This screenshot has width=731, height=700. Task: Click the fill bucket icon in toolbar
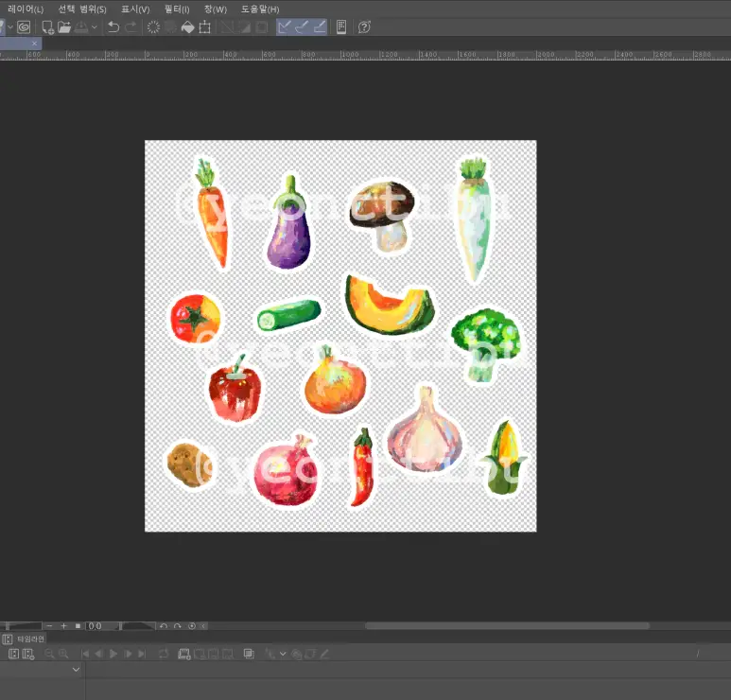[x=187, y=27]
